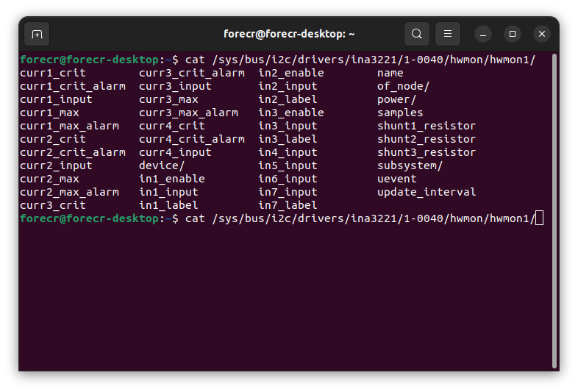Minimize the terminal window

coord(483,34)
